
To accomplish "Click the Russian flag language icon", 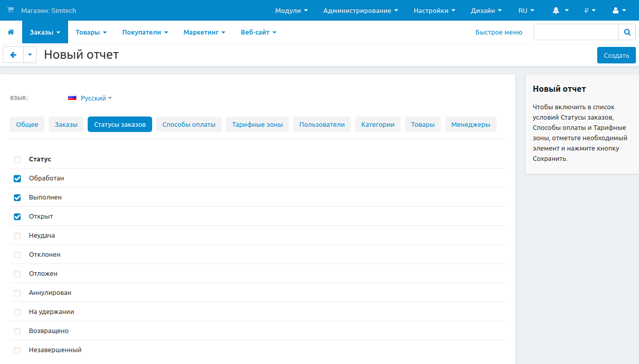I will coord(72,98).
